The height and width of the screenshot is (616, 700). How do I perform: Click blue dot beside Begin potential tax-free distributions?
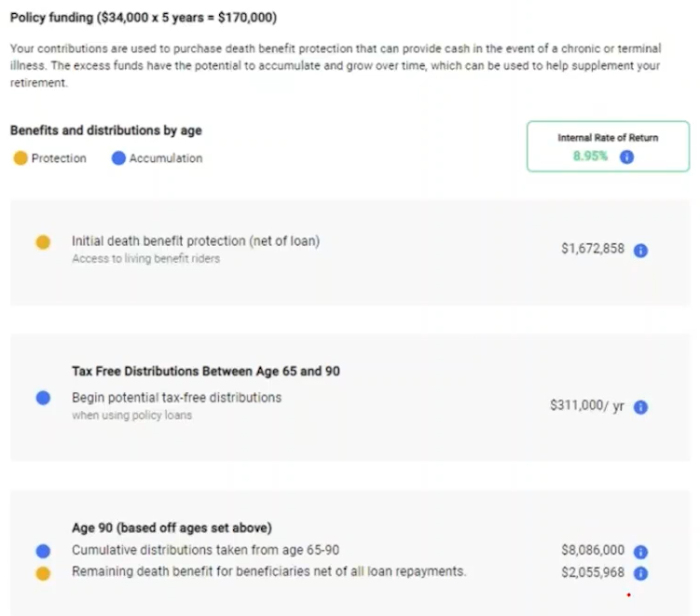[x=43, y=398]
